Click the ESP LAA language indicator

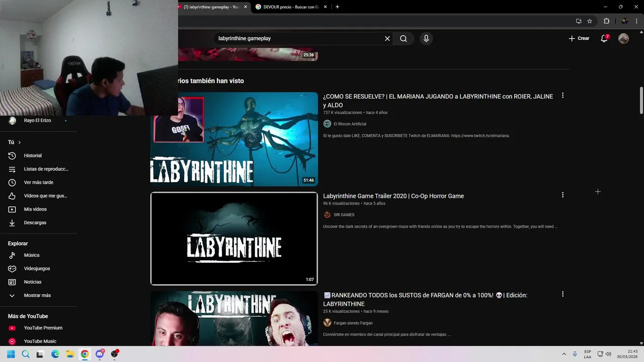588,354
